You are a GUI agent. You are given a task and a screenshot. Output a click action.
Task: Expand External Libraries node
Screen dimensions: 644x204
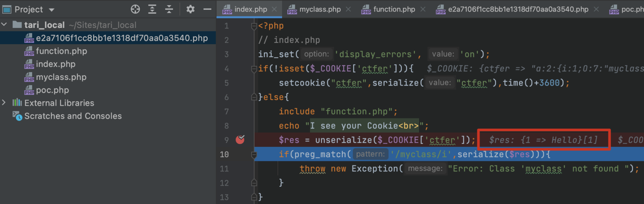point(4,103)
